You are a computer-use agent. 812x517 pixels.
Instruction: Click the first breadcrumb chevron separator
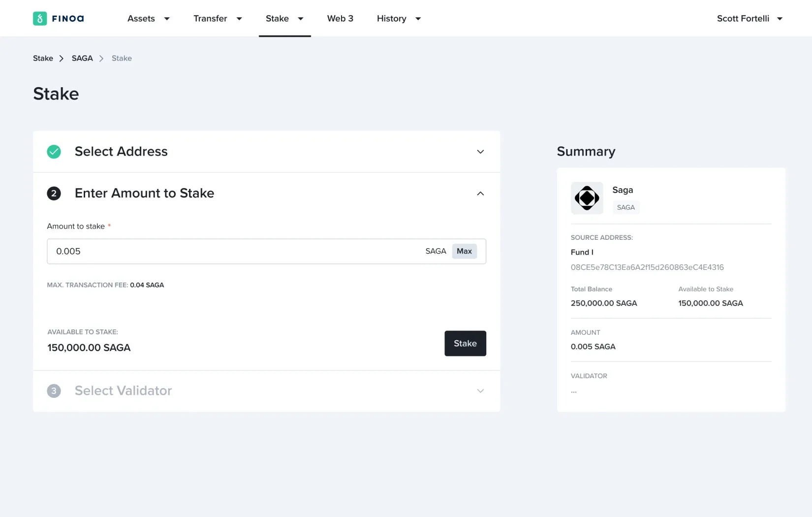[62, 58]
